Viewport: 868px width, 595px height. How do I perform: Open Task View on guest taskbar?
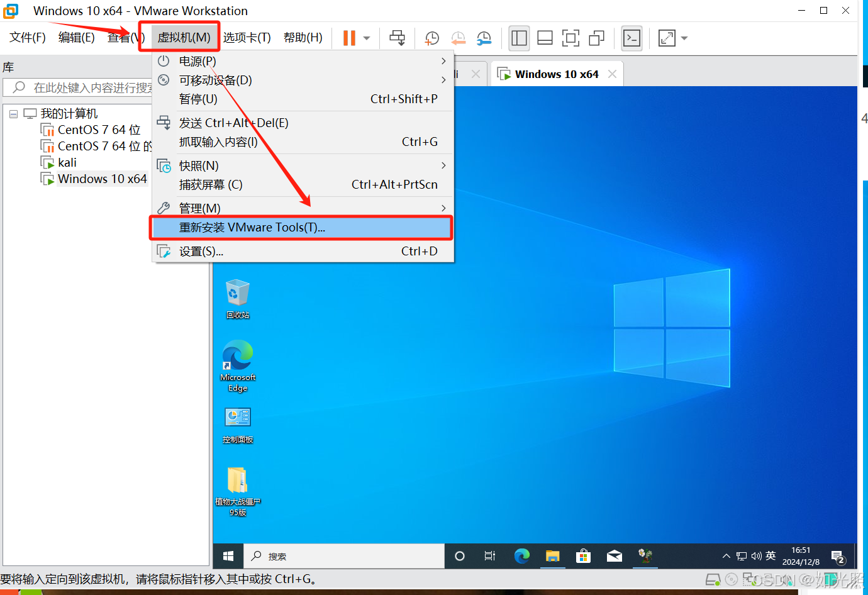[490, 556]
